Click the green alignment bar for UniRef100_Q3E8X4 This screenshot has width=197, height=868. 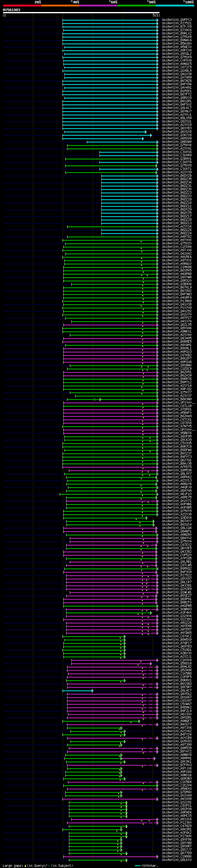click(x=105, y=518)
